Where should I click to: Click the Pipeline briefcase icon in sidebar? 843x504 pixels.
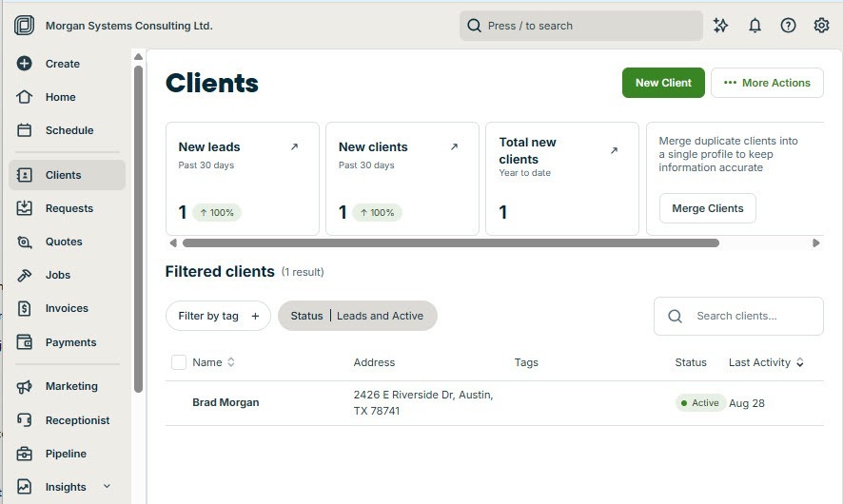(24, 454)
